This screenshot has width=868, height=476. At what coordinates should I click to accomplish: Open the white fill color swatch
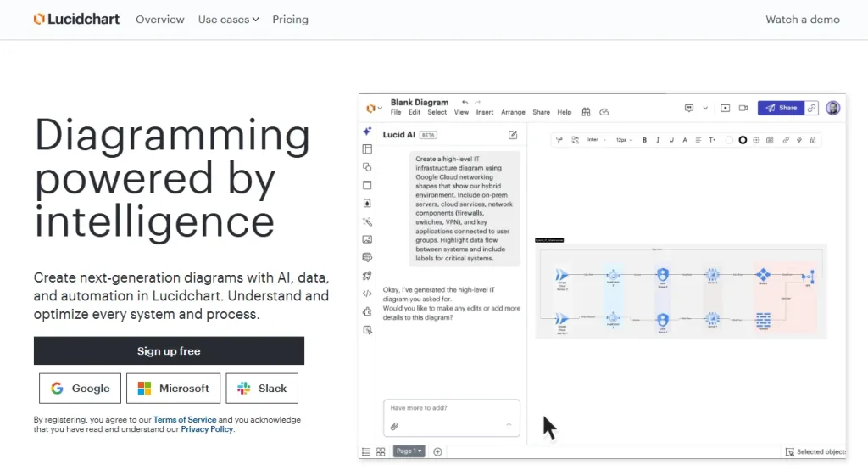(729, 140)
